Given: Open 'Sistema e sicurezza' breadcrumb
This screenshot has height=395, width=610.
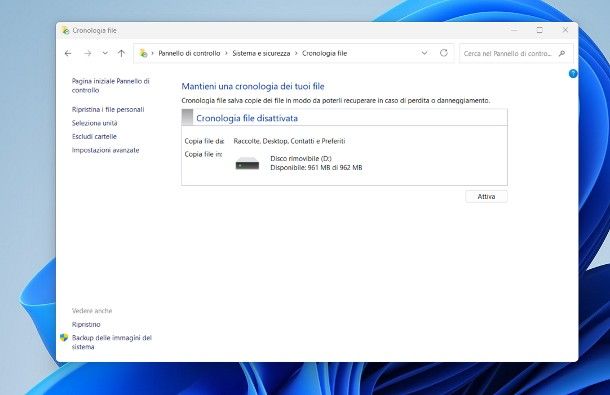Looking at the screenshot, I should point(261,53).
